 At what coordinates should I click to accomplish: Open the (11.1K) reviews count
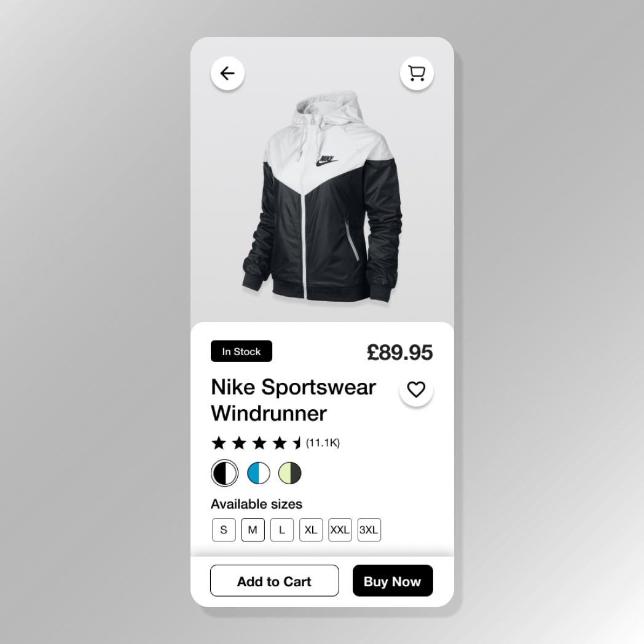323,442
